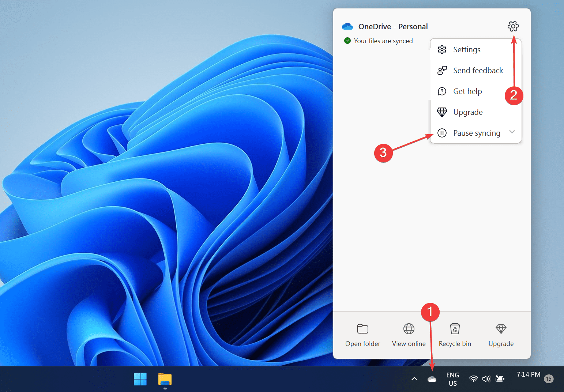Click the 'OneDrive - Personal' title
This screenshot has width=564, height=392.
click(x=393, y=27)
